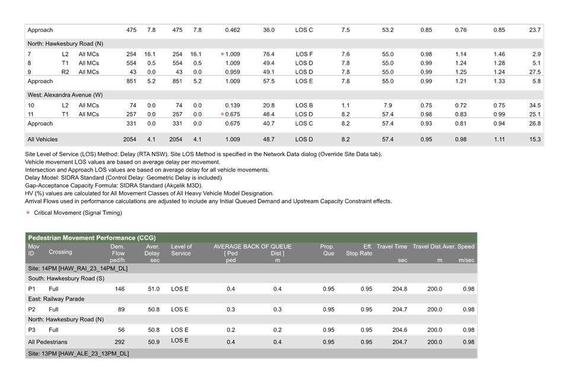Viewport: 568px width, 392px height.
Task: Click the Critical Movement legend icon
Action: click(28, 212)
